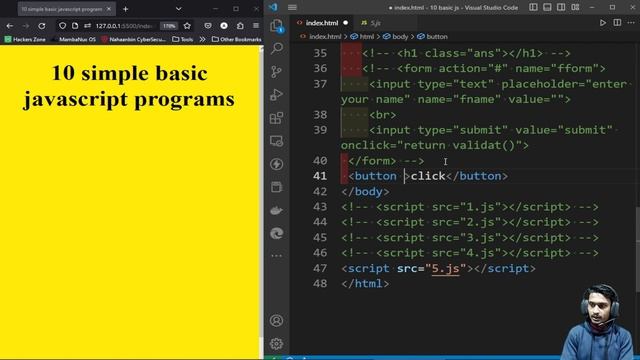Go forward in Firefox browser
The width and height of the screenshot is (640, 360).
click(25, 26)
